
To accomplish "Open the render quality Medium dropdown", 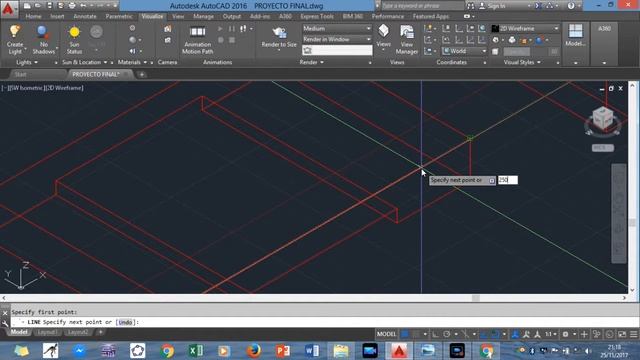I will (337, 29).
